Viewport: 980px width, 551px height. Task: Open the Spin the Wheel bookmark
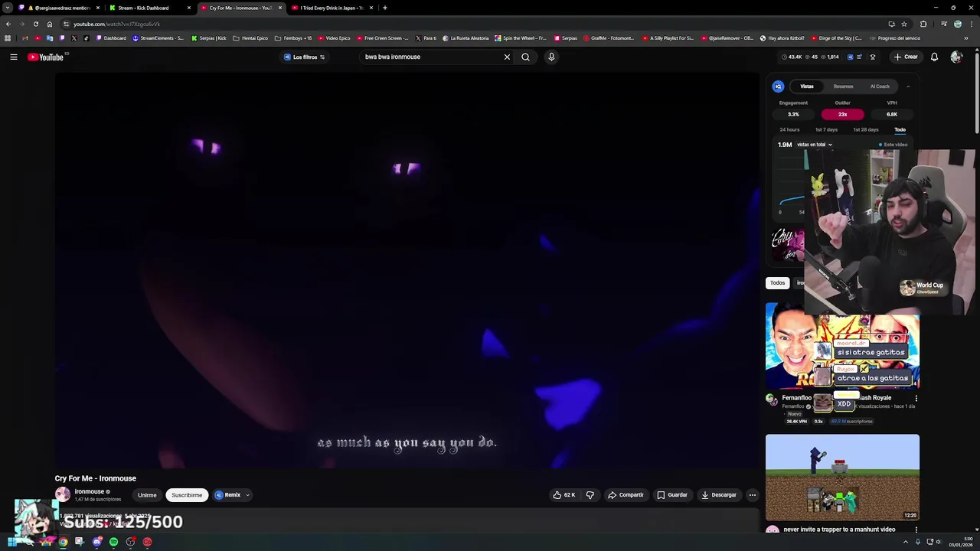pyautogui.click(x=521, y=38)
